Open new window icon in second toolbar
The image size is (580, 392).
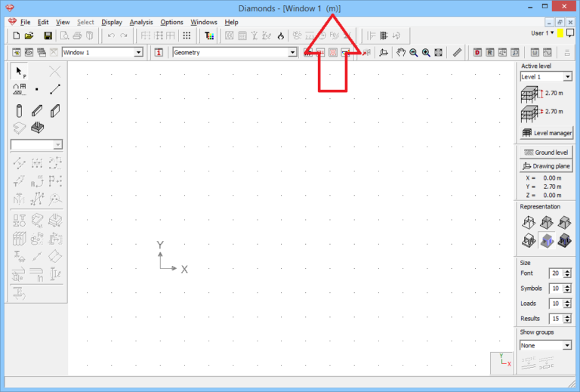(17, 53)
